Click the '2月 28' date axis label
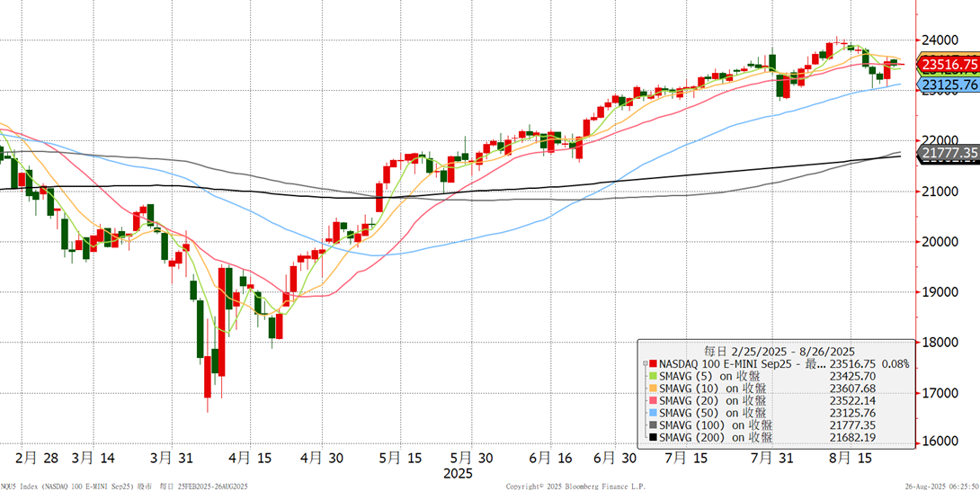Viewport: 980px width, 491px height. tap(37, 458)
